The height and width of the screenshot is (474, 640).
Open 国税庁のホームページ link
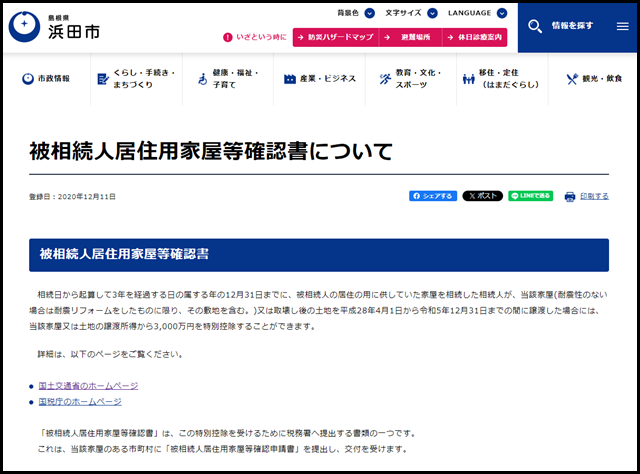[x=80, y=402]
